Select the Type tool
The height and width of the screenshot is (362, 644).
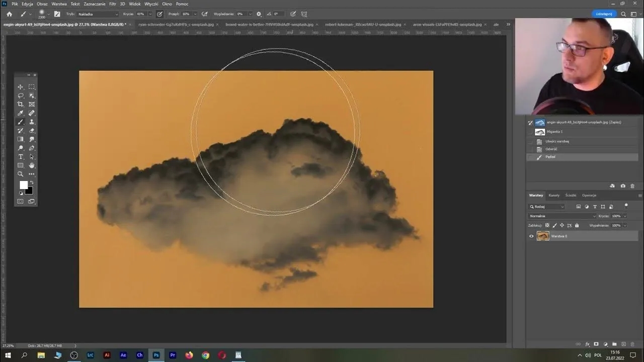pyautogui.click(x=21, y=156)
